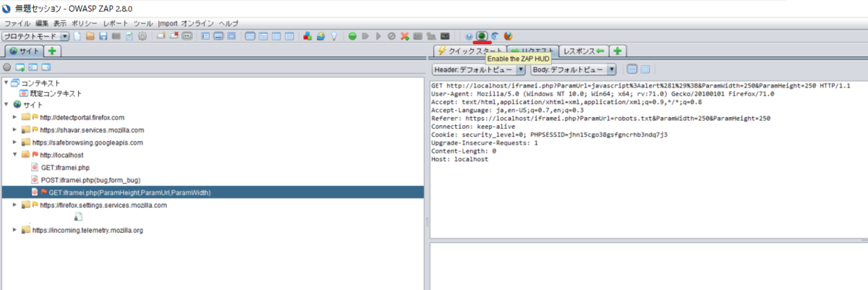This screenshot has width=868, height=290.
Task: Open the Body: デフォルトビュー dropdown
Action: pos(574,69)
